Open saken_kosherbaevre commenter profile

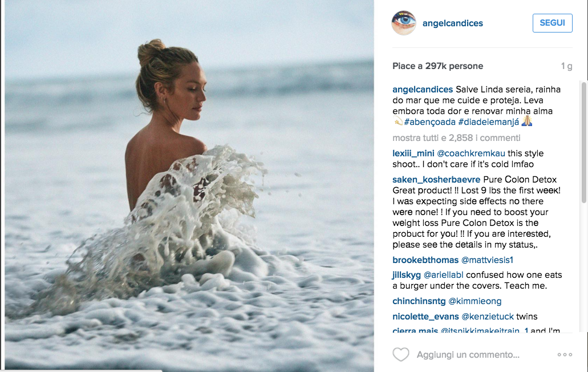tap(436, 180)
